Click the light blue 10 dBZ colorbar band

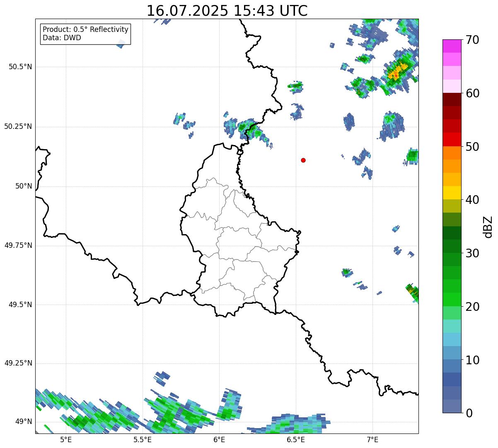coord(452,353)
